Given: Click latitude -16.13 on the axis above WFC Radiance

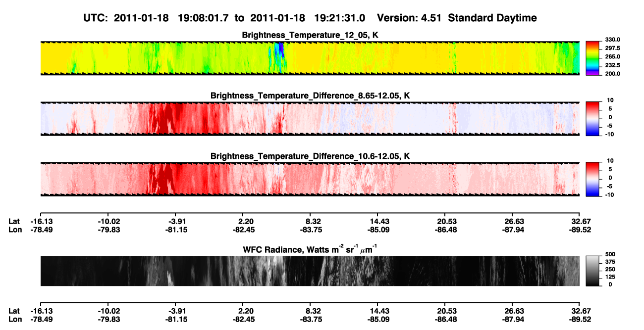Looking at the screenshot, I should (x=42, y=221).
